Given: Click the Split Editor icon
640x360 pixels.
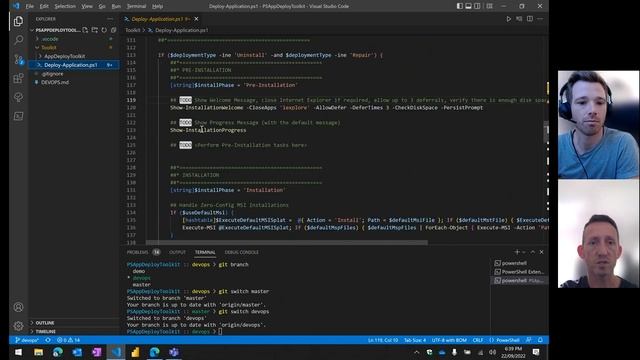Looking at the screenshot, I should coord(530,19).
